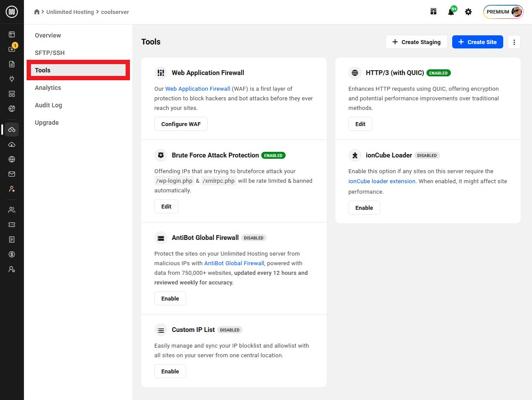Click the document page icon in sidebar
Image resolution: width=532 pixels, height=400 pixels.
point(12,64)
